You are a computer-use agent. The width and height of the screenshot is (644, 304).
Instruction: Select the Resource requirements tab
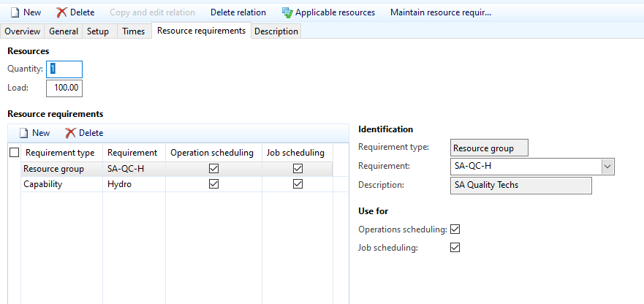pos(201,31)
